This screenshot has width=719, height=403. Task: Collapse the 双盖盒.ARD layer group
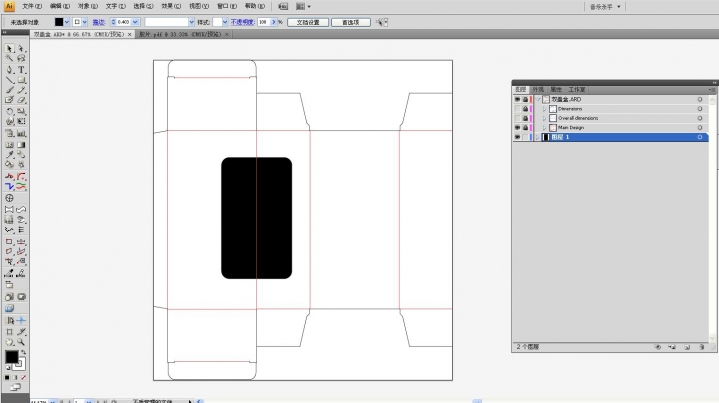coord(537,100)
